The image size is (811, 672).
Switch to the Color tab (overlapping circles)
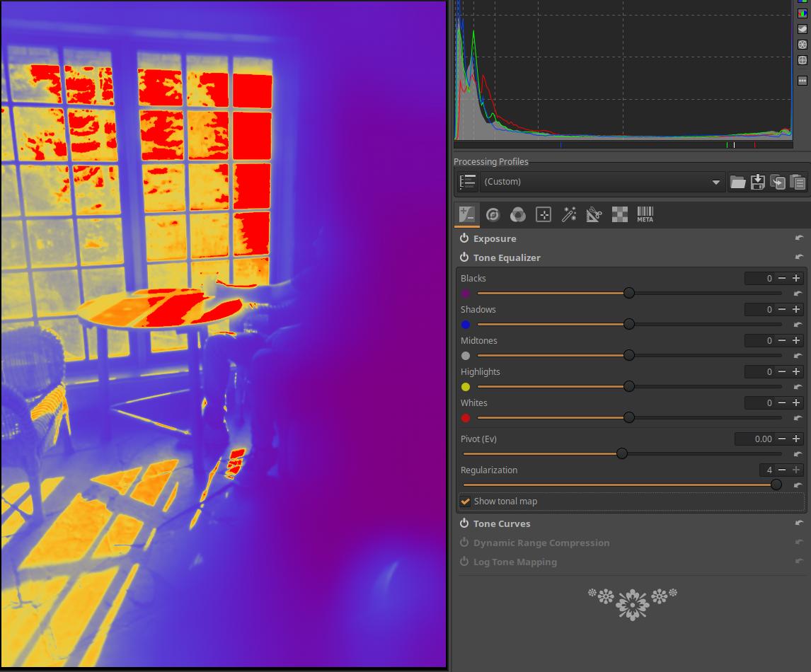[518, 214]
